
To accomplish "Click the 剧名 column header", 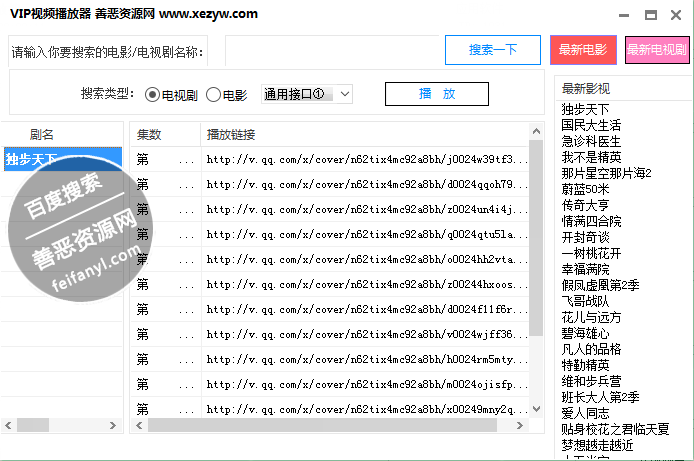I will coord(42,134).
